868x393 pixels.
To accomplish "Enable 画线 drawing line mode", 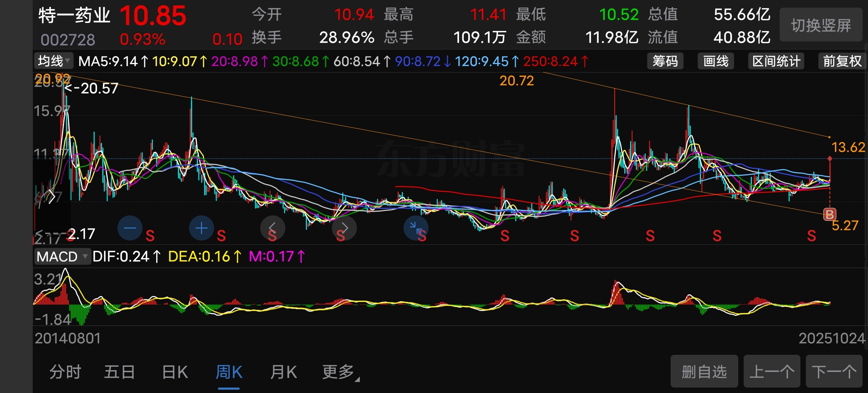I will (x=715, y=61).
